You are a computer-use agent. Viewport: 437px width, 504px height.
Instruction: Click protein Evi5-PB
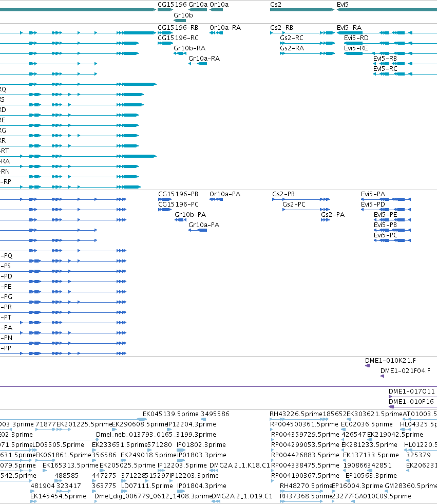tap(385, 225)
